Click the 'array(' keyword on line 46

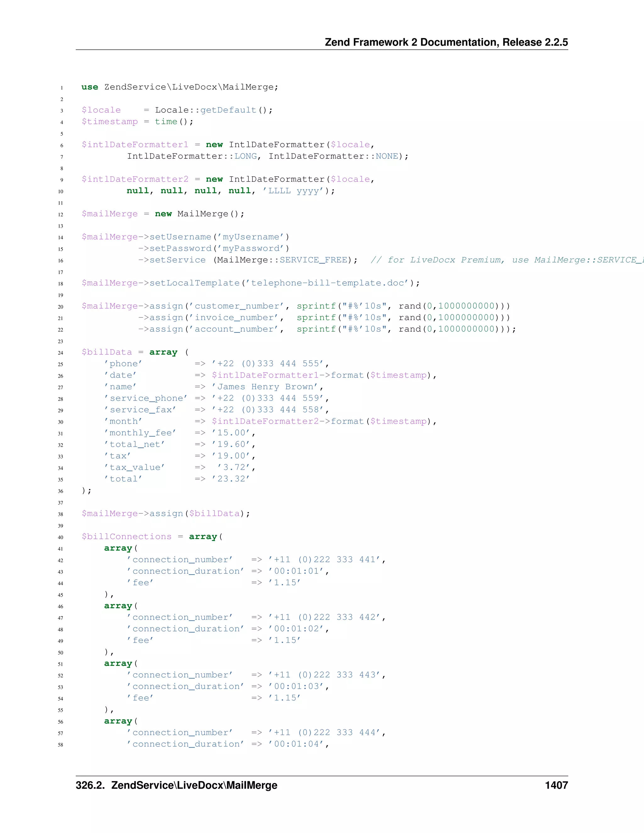(120, 606)
